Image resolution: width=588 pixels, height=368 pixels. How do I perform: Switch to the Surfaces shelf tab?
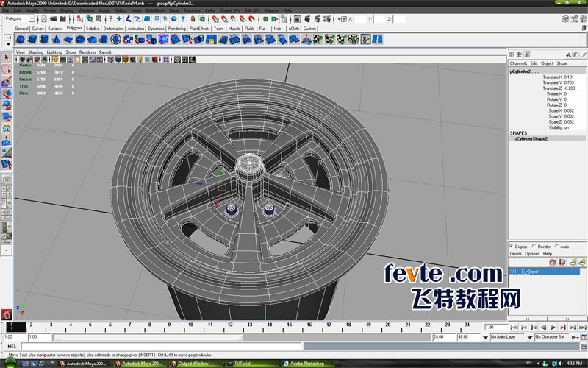55,29
